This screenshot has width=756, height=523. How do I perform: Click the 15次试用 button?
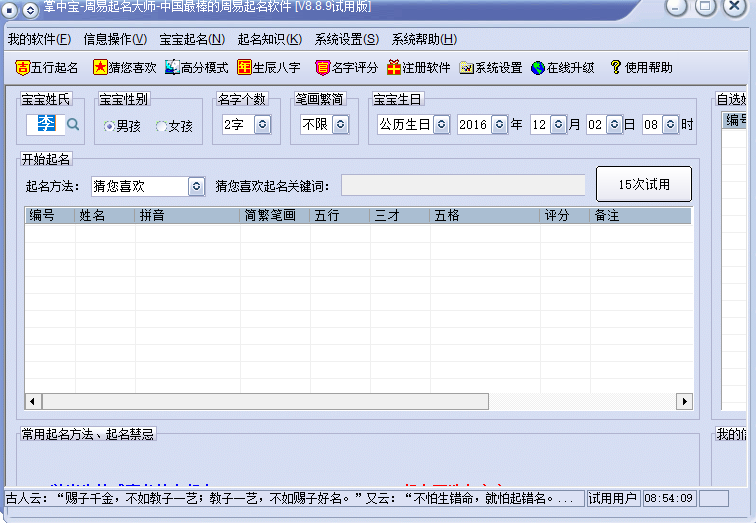tap(643, 184)
